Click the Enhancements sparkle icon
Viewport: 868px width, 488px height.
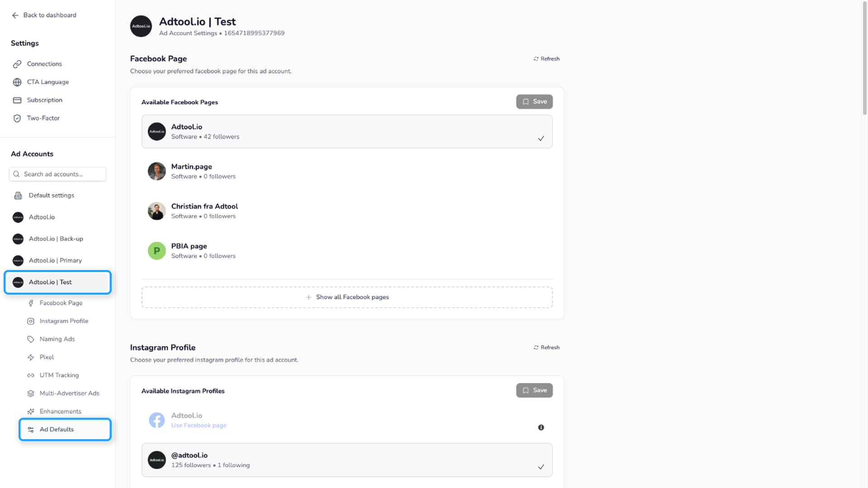click(x=31, y=412)
